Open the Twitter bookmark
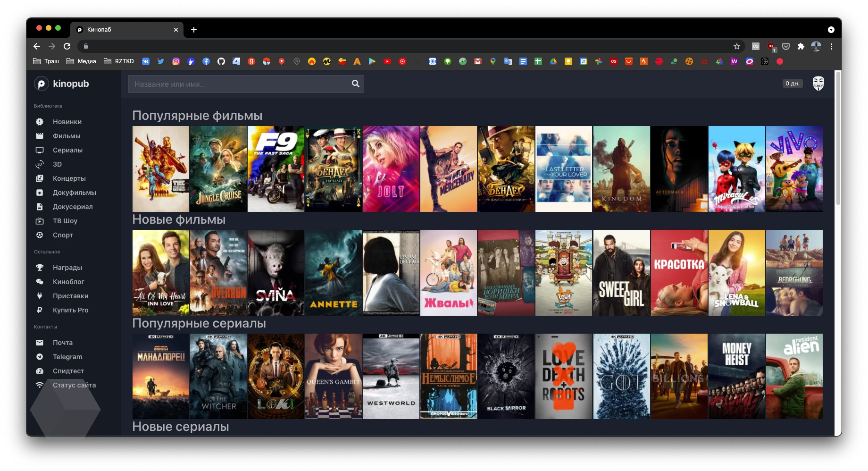 tap(161, 61)
